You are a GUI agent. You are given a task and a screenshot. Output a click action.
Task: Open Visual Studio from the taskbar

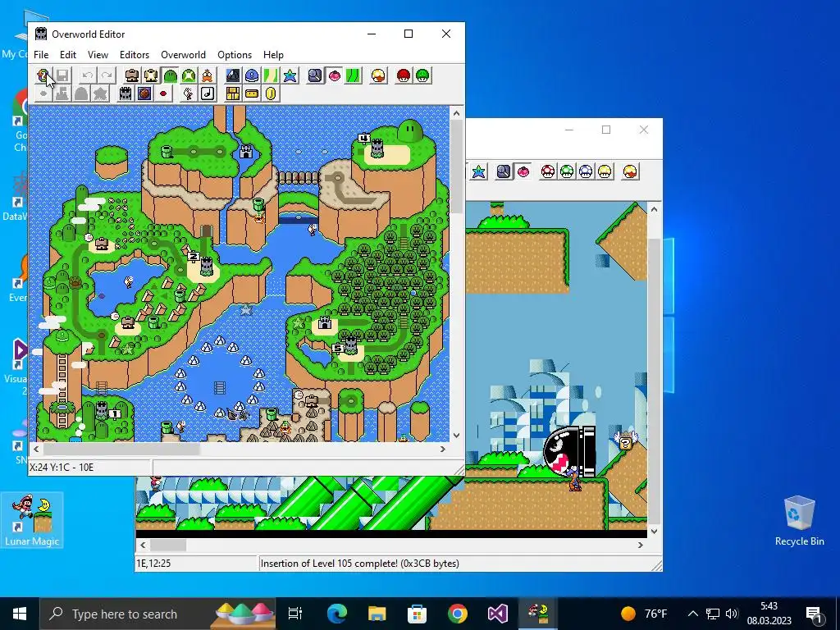[x=498, y=614]
